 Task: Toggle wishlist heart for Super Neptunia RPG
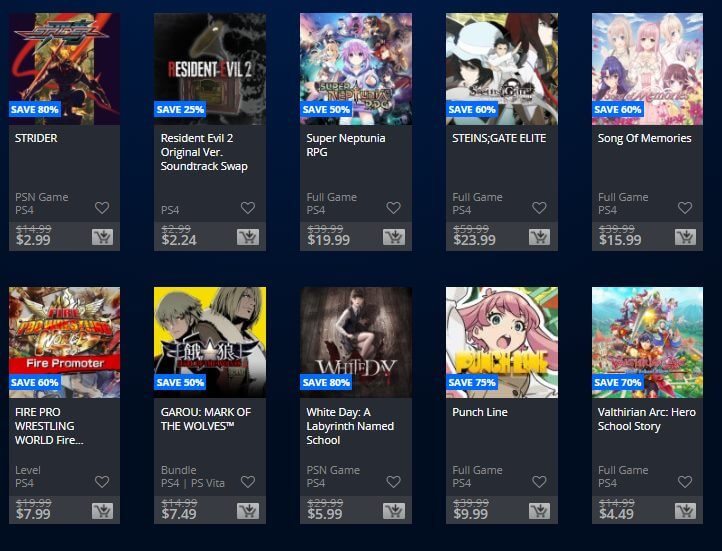point(393,208)
